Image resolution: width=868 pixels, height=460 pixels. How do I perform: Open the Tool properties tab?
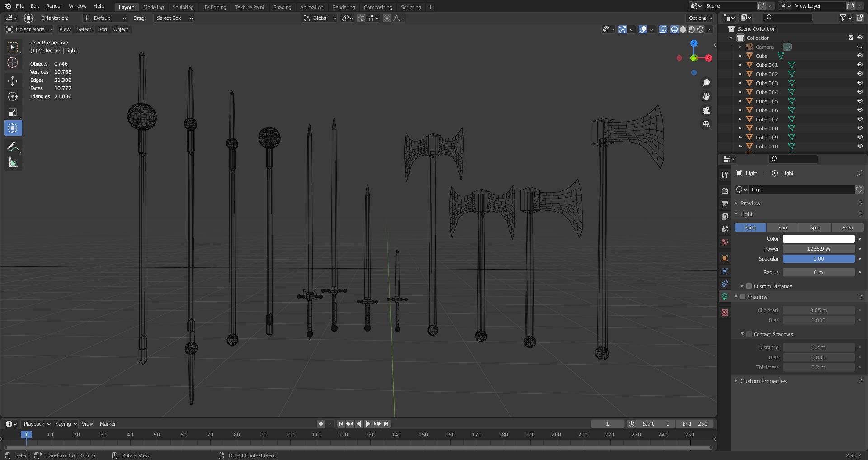tap(725, 175)
